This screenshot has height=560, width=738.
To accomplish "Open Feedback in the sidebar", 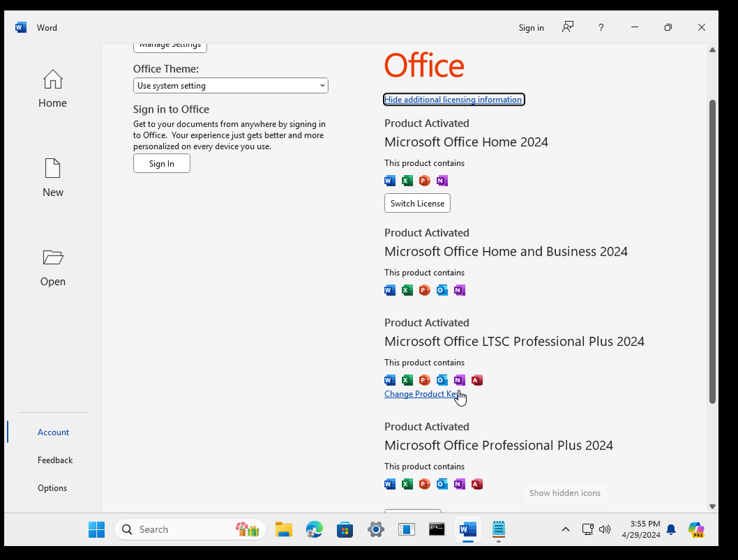I will (55, 460).
